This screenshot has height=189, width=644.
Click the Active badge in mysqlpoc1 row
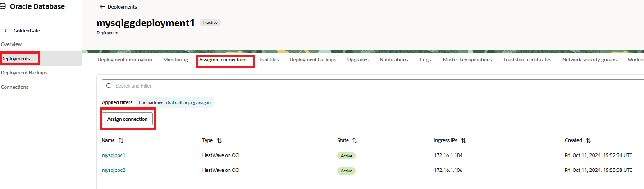tap(346, 156)
